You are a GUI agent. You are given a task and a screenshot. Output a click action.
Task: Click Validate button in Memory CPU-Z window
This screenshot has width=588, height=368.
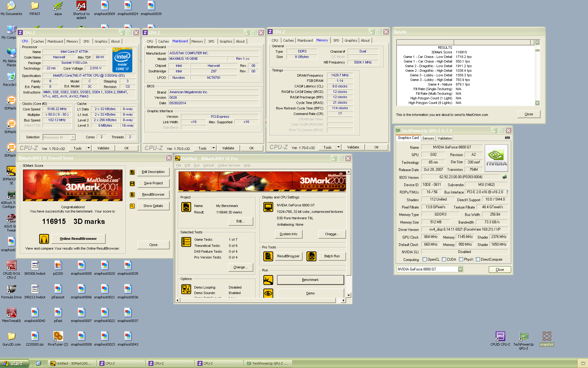[x=353, y=147]
